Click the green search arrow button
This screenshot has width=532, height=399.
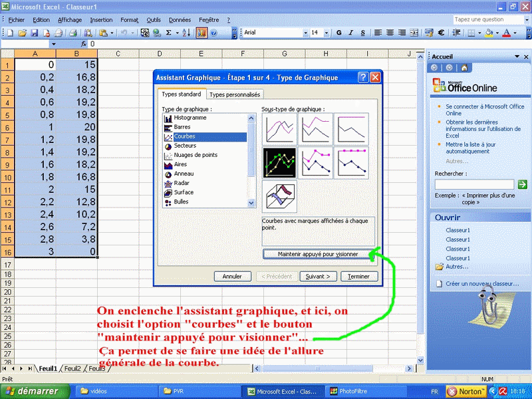523,184
